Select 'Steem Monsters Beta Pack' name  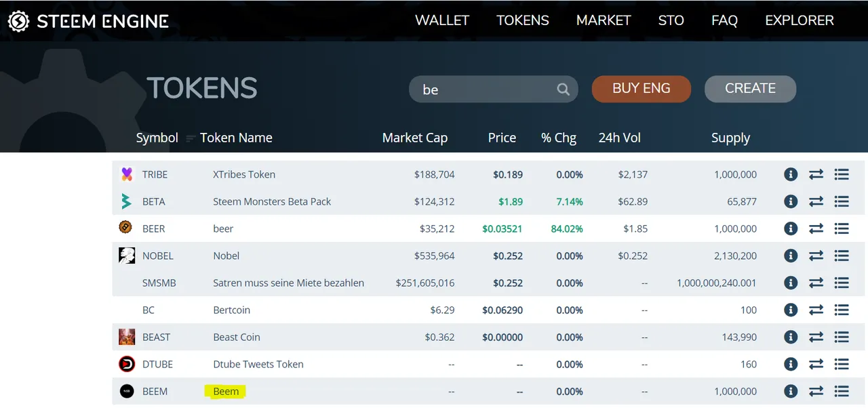[272, 201]
